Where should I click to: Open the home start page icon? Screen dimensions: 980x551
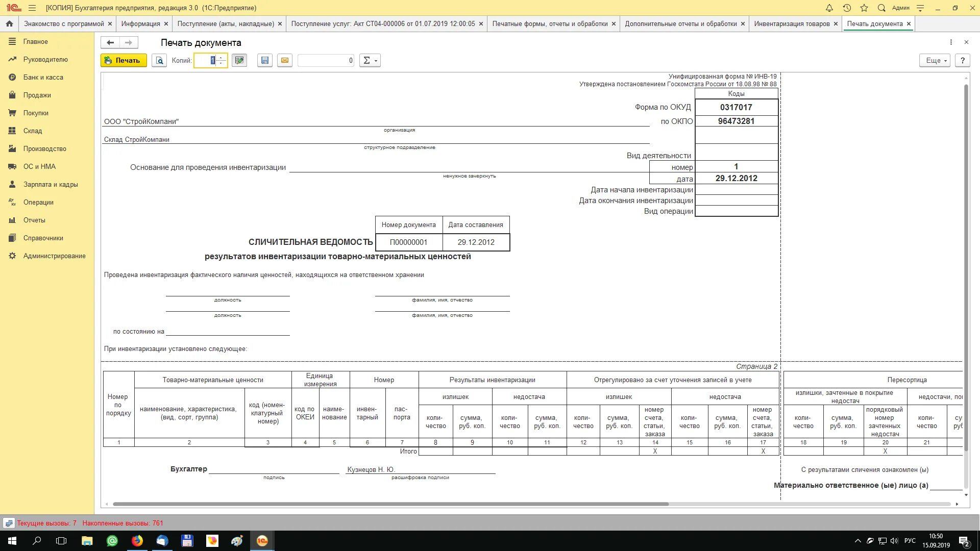[x=9, y=23]
